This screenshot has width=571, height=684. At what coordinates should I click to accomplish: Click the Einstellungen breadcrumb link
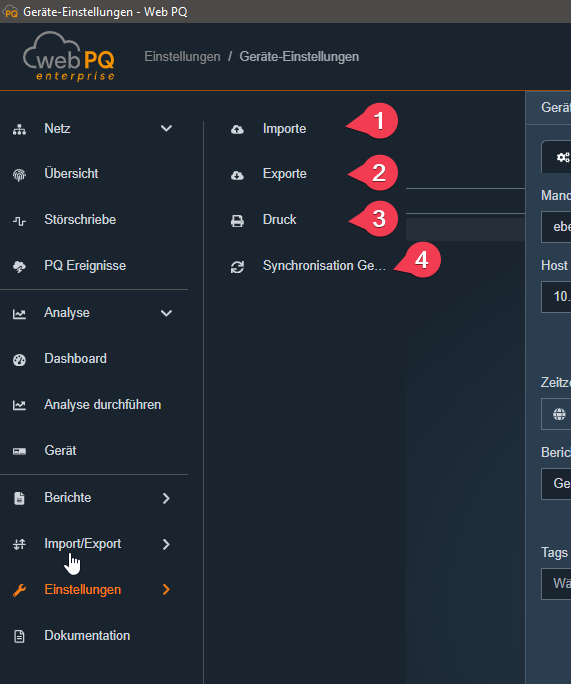[182, 57]
